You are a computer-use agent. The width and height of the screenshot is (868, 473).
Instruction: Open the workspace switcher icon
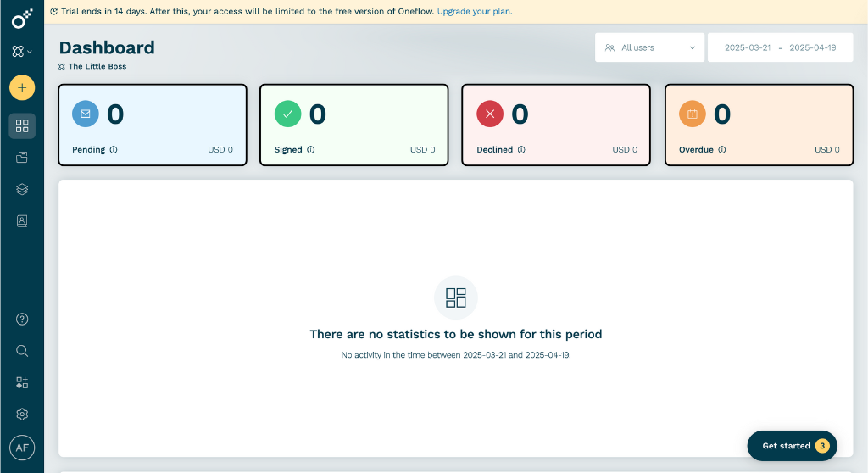[21, 52]
